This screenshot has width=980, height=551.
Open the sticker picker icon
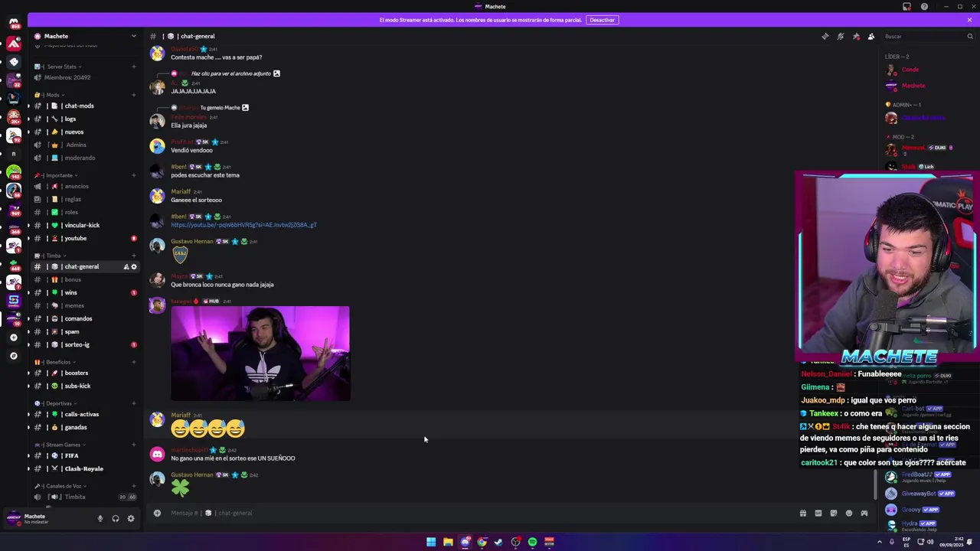[x=834, y=513]
